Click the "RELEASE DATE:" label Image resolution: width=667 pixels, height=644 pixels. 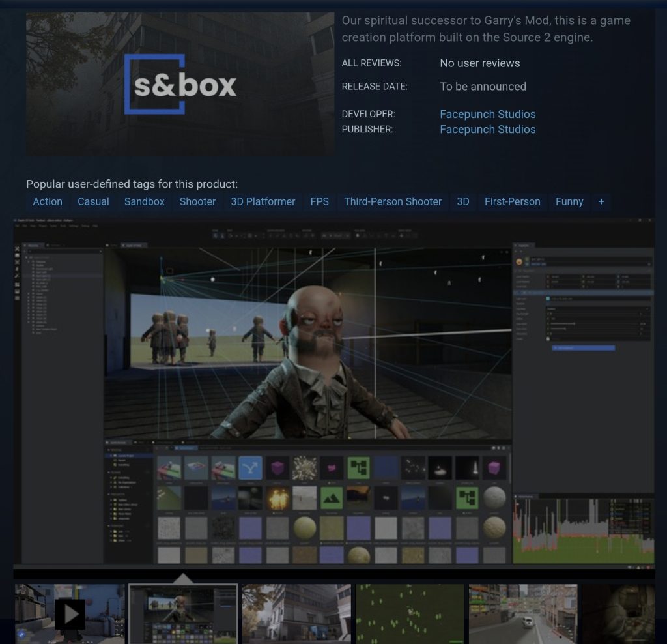click(x=375, y=87)
